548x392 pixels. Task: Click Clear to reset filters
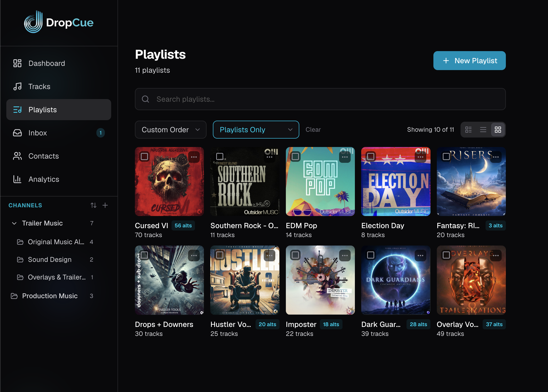point(313,130)
